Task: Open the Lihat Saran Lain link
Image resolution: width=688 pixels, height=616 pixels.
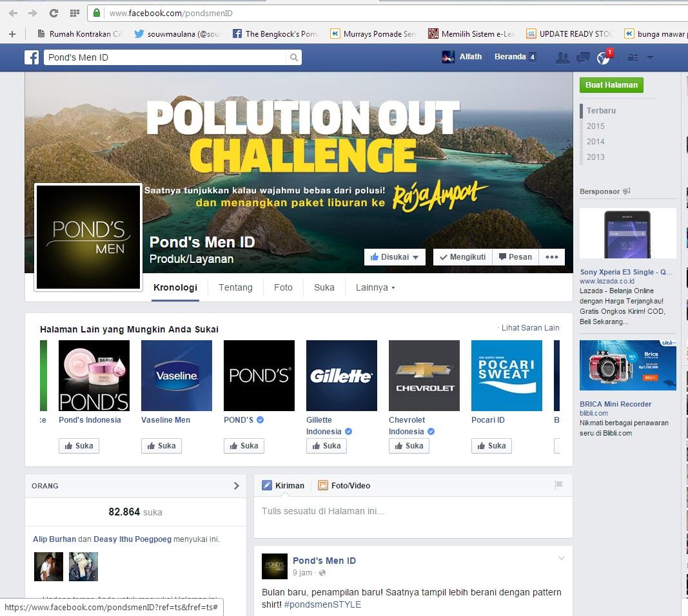Action: [x=530, y=328]
